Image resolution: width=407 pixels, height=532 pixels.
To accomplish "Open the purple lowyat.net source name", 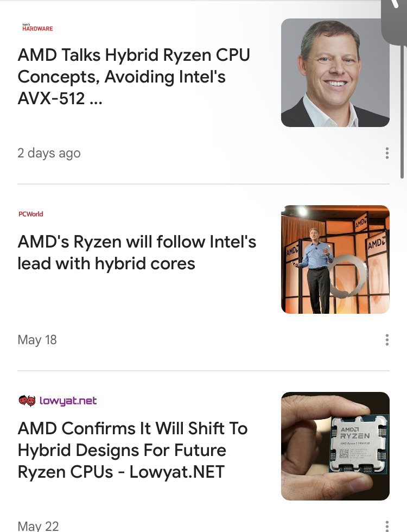I will (68, 401).
